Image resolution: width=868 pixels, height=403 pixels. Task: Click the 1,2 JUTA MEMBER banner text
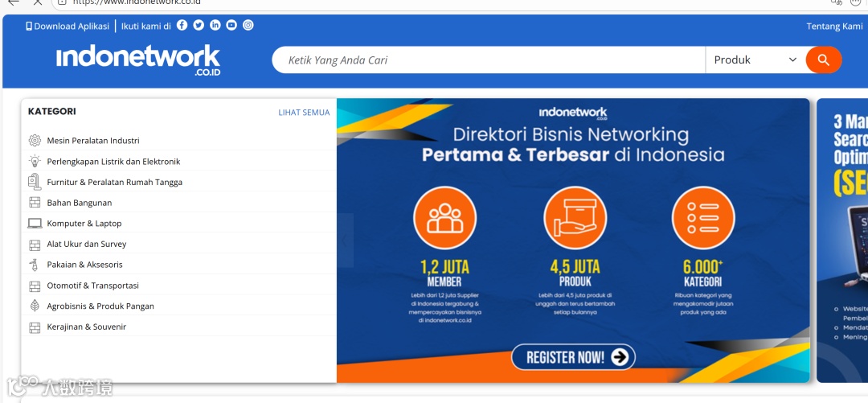coord(444,273)
